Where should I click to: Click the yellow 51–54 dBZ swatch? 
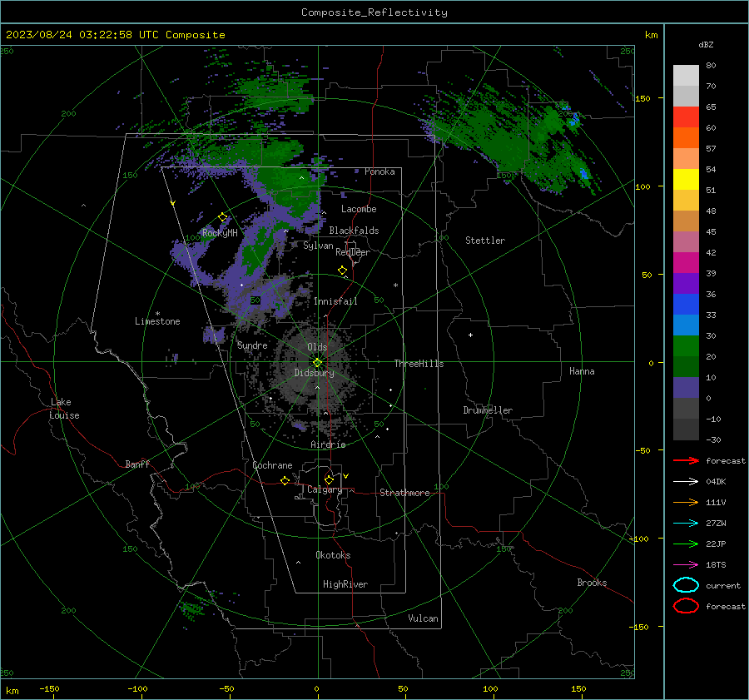pyautogui.click(x=686, y=180)
